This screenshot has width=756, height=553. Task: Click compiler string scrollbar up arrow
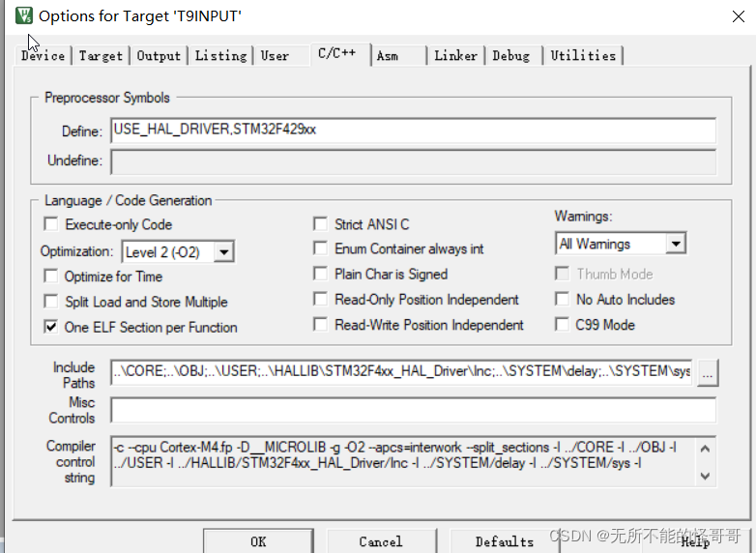point(705,449)
